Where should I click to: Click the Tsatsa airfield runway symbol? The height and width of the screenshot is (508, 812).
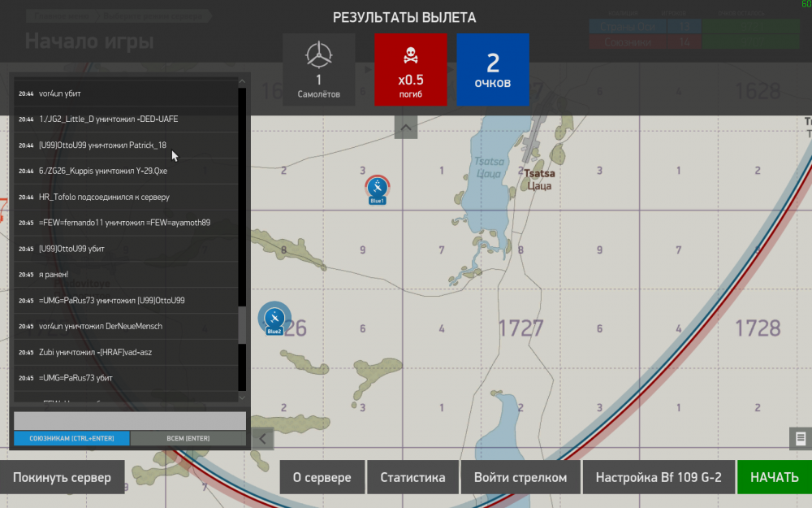tap(534, 137)
